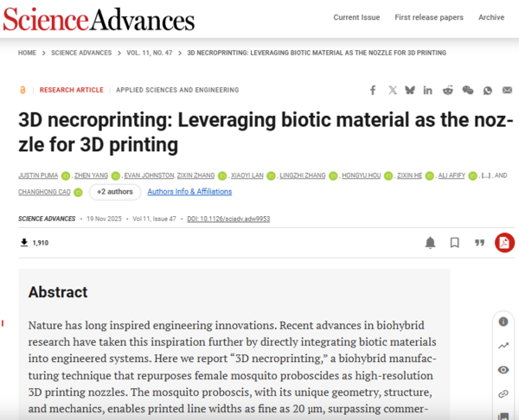Open the cite article quote icon

pyautogui.click(x=478, y=243)
